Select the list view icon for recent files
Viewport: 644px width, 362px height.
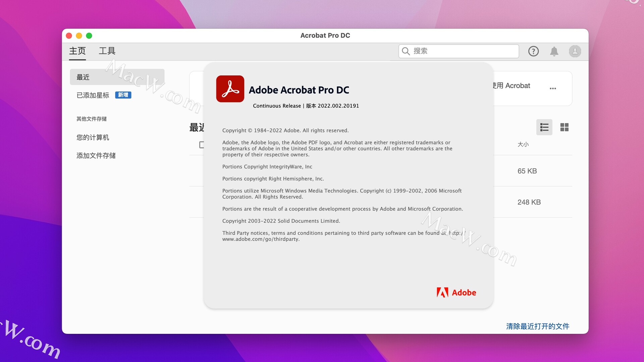pos(544,127)
